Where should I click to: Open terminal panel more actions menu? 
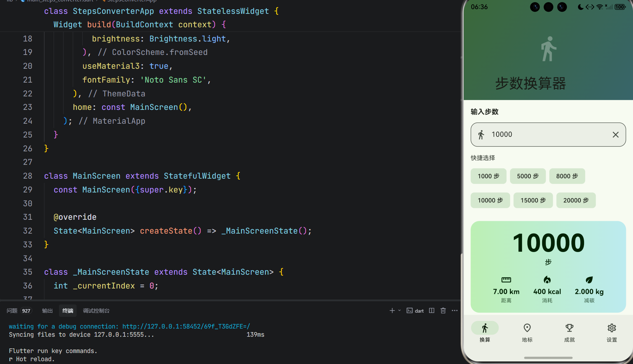tap(455, 310)
